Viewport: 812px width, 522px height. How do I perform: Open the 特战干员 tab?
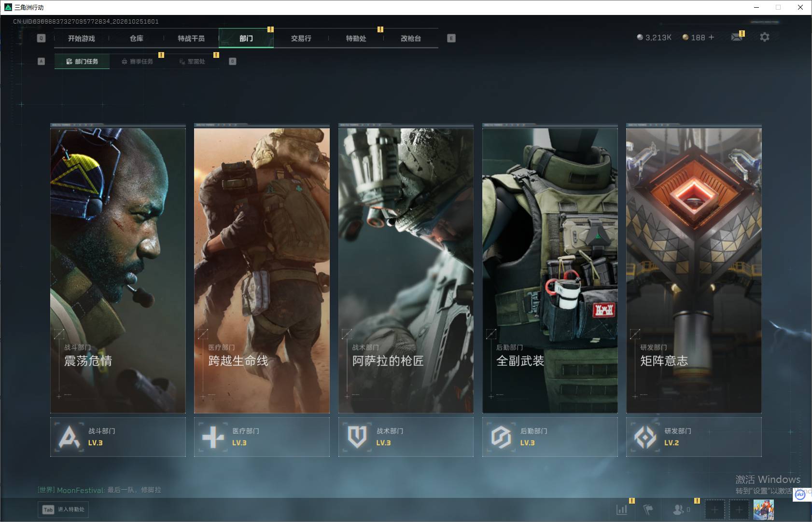click(191, 38)
